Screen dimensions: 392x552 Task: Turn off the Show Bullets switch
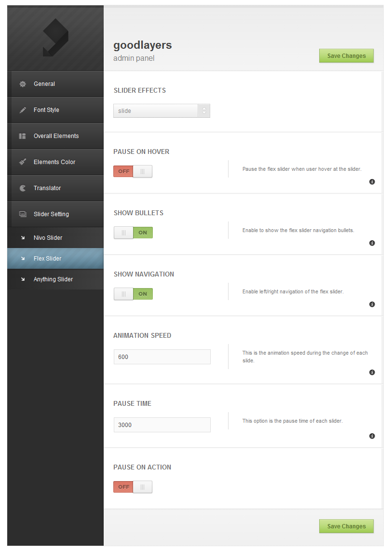133,233
